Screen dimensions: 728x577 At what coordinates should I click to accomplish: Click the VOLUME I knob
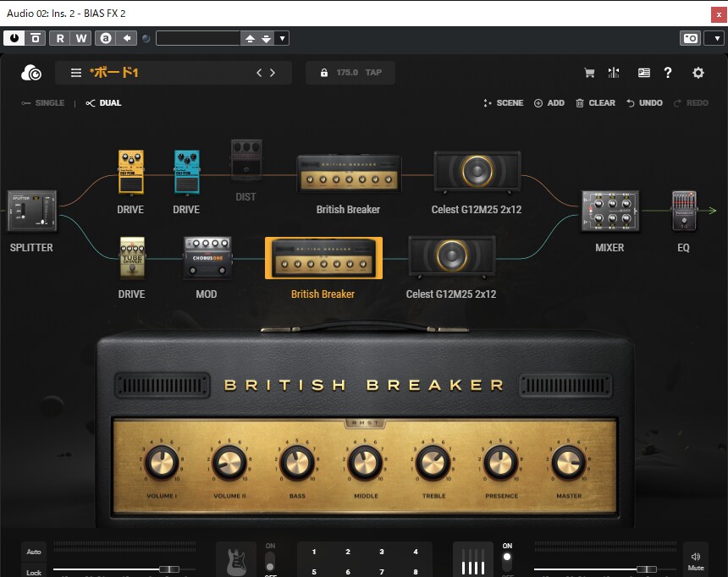click(162, 463)
